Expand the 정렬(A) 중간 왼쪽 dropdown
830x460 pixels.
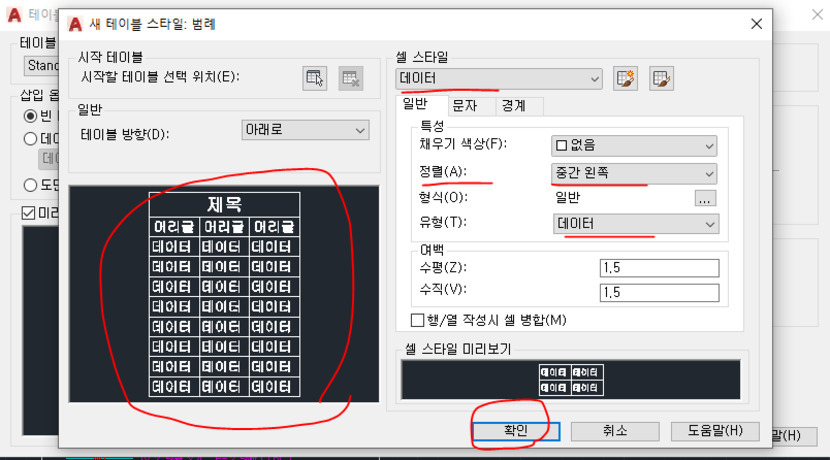[633, 173]
